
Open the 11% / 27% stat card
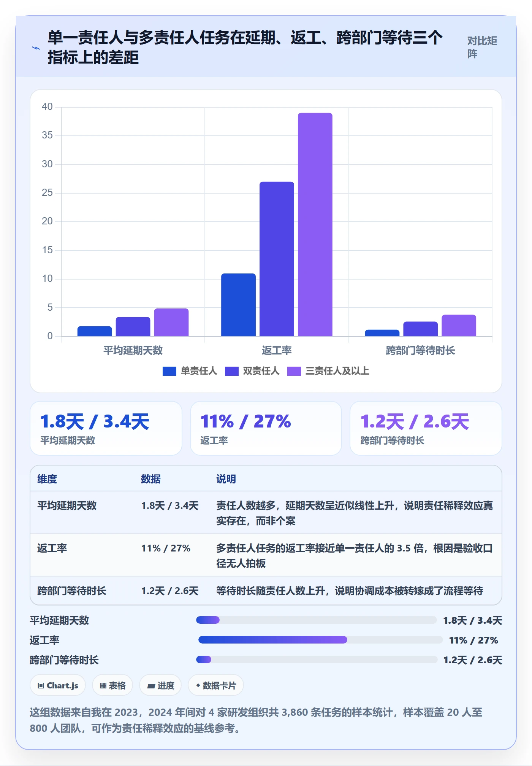click(x=266, y=428)
